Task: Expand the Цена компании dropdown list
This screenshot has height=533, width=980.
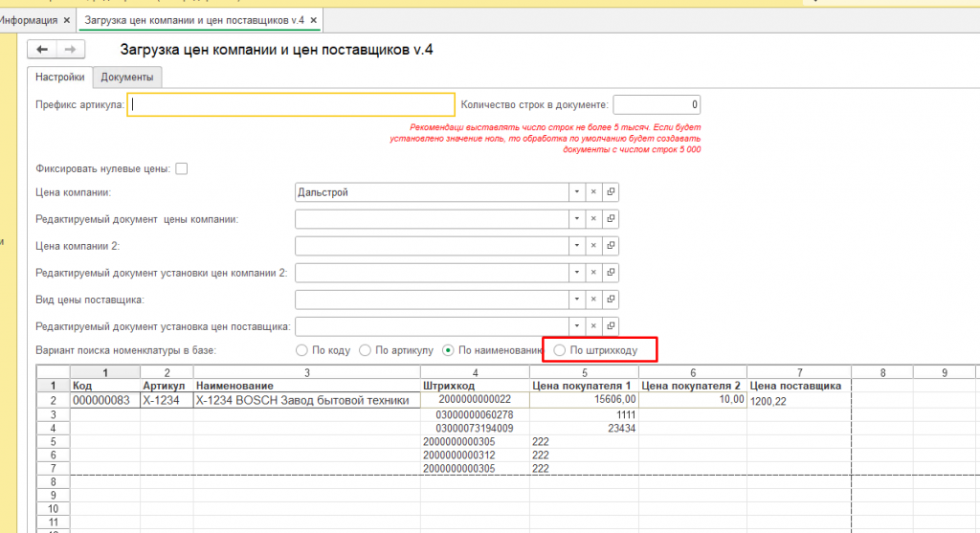Action: (x=576, y=192)
